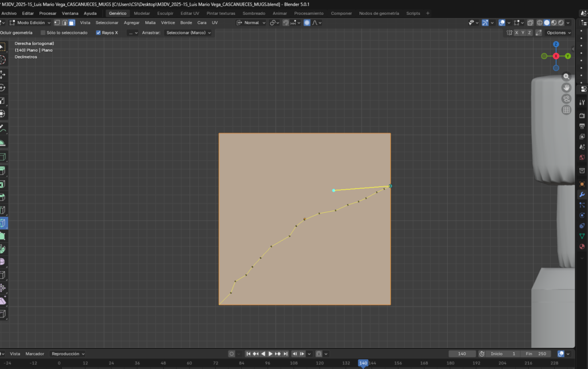Disable the Rayos X checkbox
This screenshot has height=369, width=588.
[x=98, y=33]
